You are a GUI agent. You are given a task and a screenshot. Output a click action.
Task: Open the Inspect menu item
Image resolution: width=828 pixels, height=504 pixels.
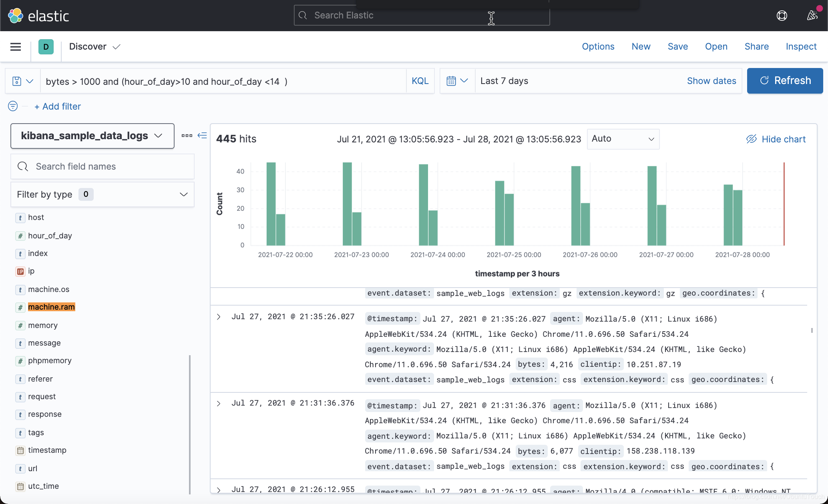(x=801, y=46)
